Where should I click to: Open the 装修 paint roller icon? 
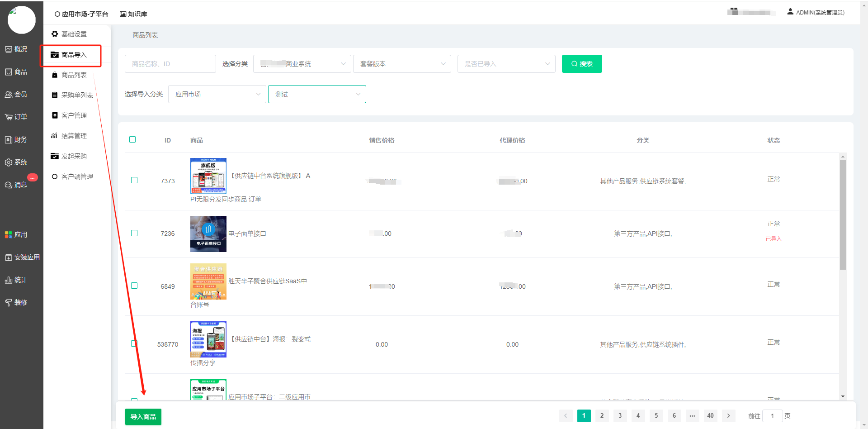pyautogui.click(x=9, y=303)
